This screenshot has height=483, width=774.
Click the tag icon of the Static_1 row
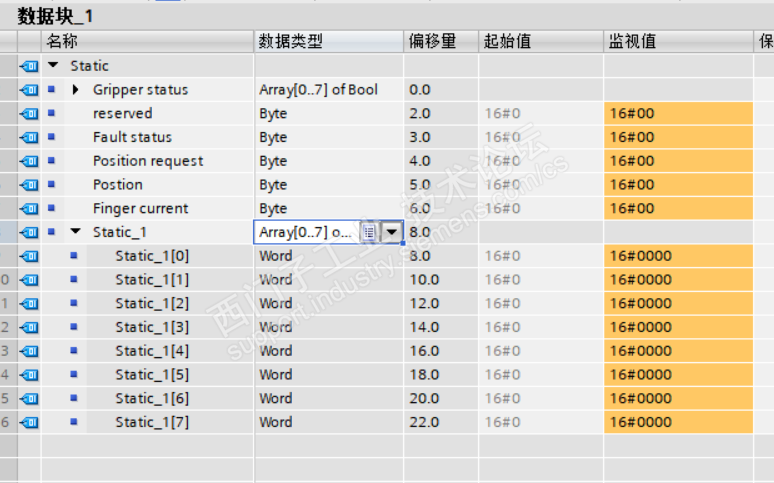(30, 232)
